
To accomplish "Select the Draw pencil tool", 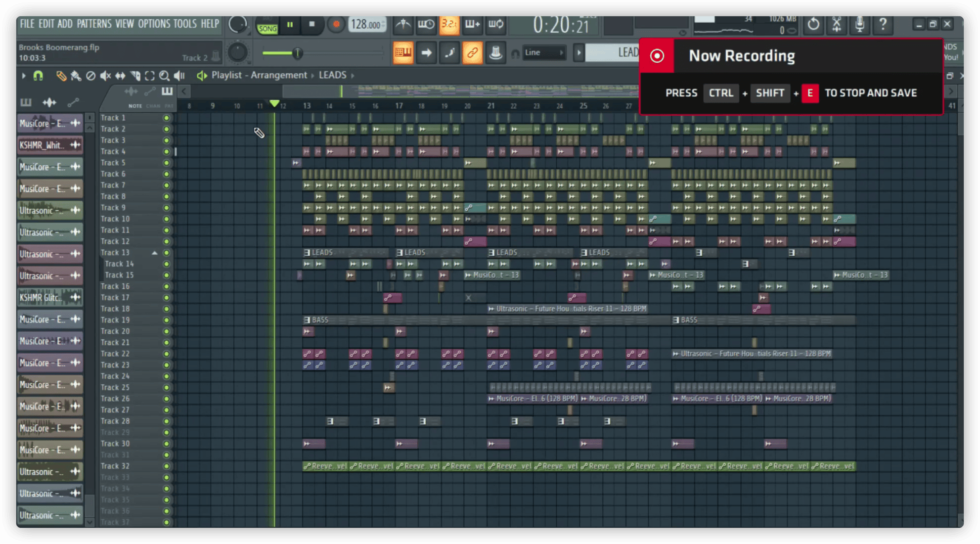I will pyautogui.click(x=61, y=76).
